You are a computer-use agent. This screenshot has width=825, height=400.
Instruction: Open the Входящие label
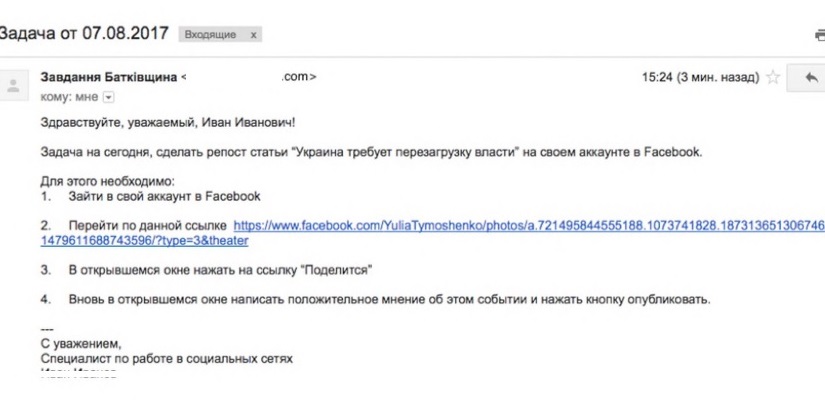211,34
